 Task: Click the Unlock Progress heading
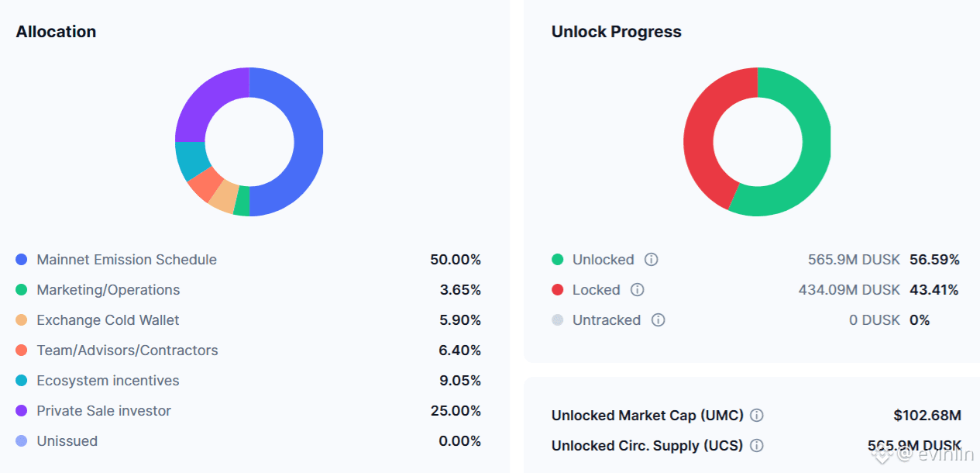point(617,32)
